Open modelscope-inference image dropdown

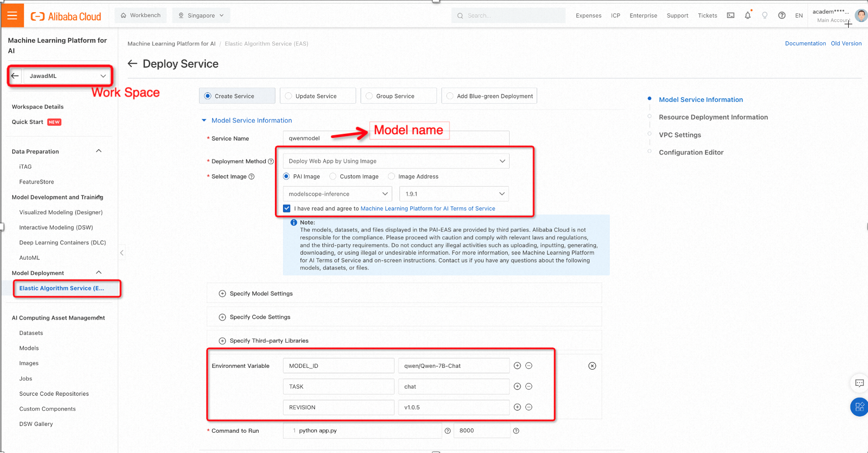click(338, 194)
